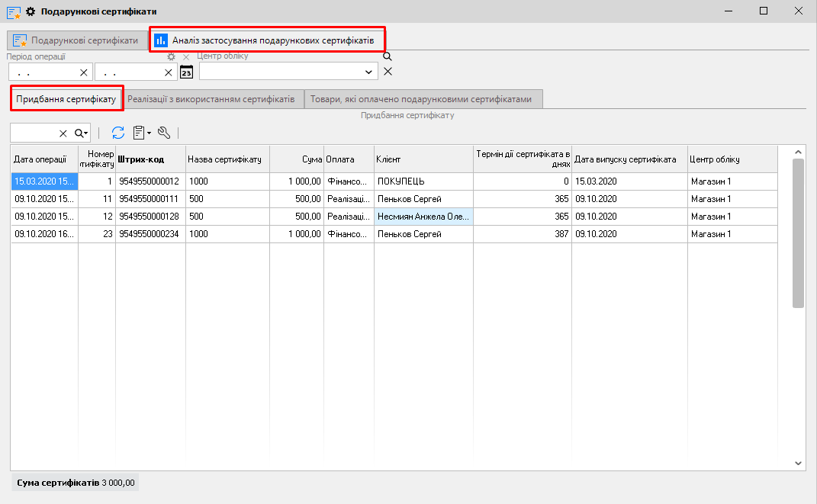Open the clipboard export icon menu
The width and height of the screenshot is (817, 504).
coord(141,133)
